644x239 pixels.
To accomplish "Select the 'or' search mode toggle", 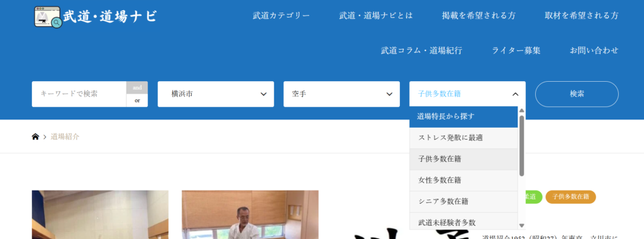I will (x=137, y=100).
